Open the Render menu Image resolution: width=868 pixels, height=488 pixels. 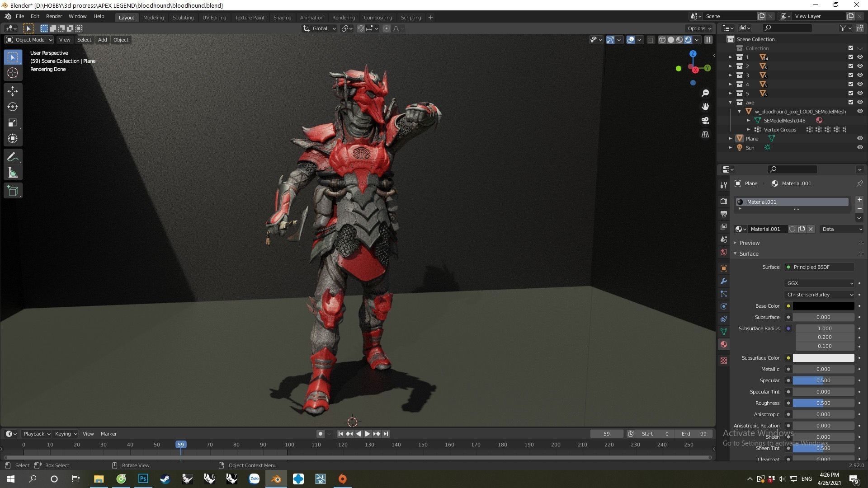54,16
